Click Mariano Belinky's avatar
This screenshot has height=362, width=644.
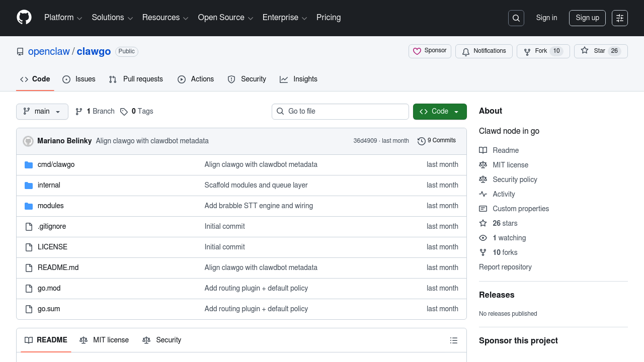coord(28,141)
